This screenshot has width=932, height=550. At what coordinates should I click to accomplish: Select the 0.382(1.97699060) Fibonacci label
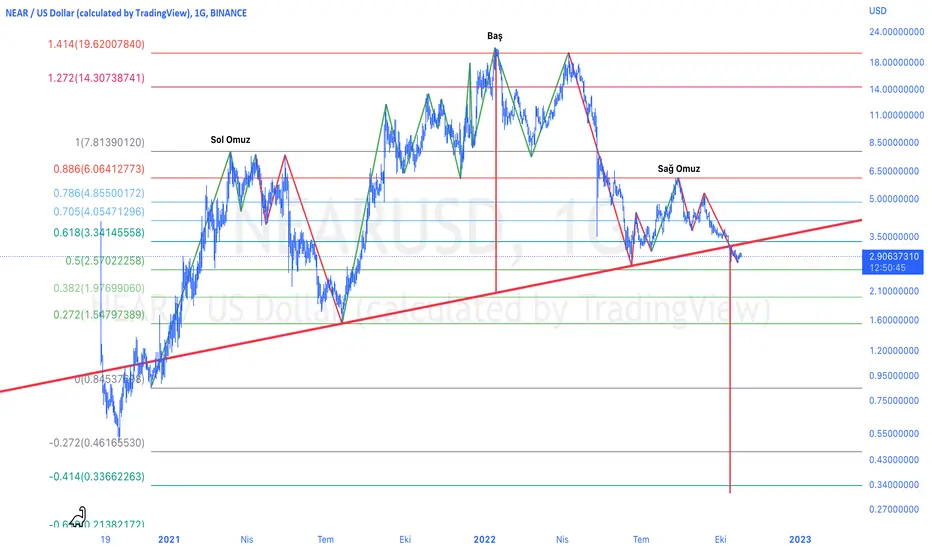(99, 288)
